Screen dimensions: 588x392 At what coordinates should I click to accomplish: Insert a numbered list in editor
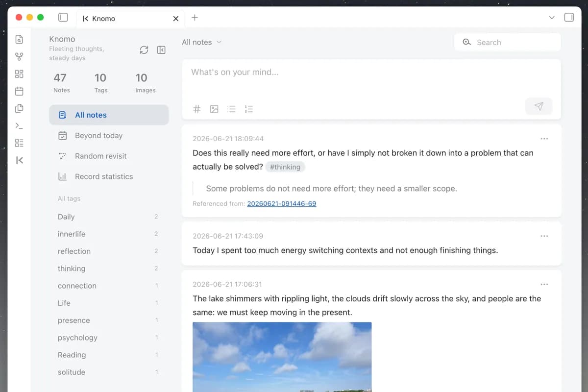point(249,109)
